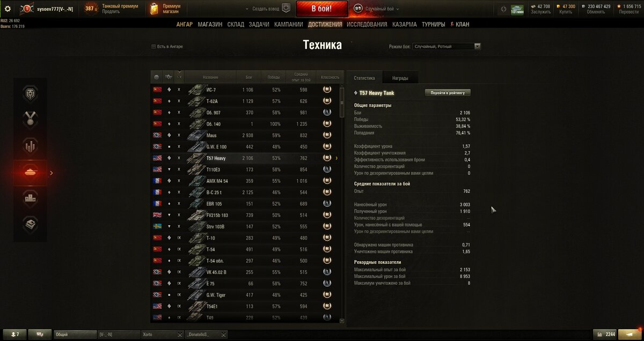This screenshot has height=341, width=644.
Task: Open the ИССЛЕДОВАНИЯ menu item
Action: pyautogui.click(x=367, y=24)
